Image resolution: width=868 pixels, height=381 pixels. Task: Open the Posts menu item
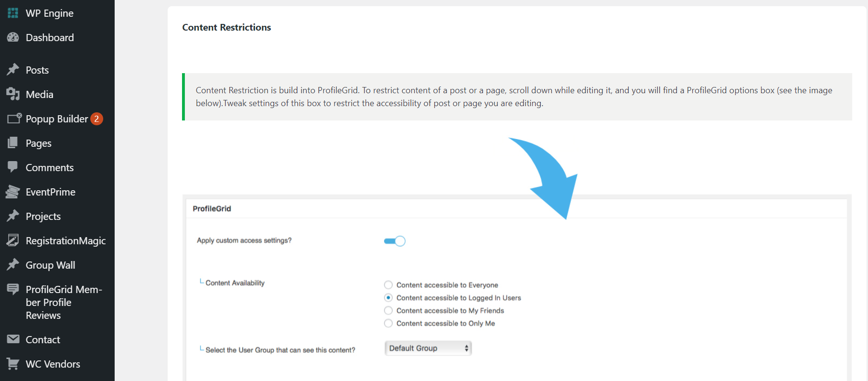coord(37,70)
